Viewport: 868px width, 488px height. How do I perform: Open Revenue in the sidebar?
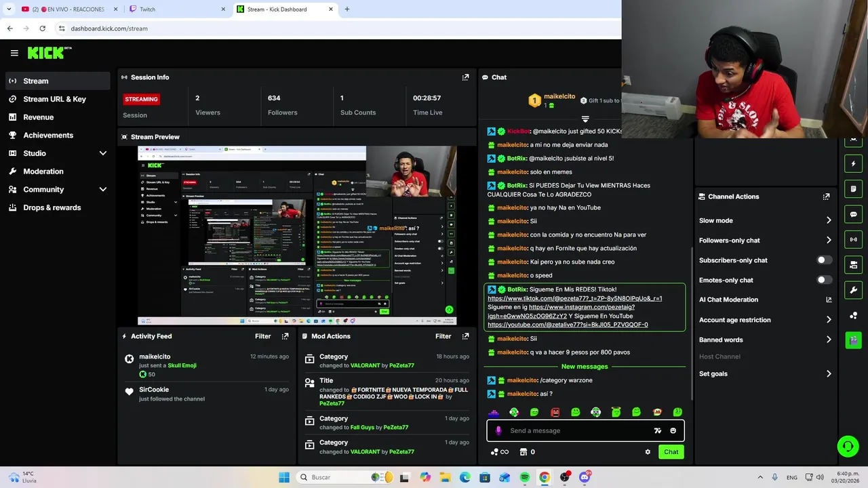point(58,117)
